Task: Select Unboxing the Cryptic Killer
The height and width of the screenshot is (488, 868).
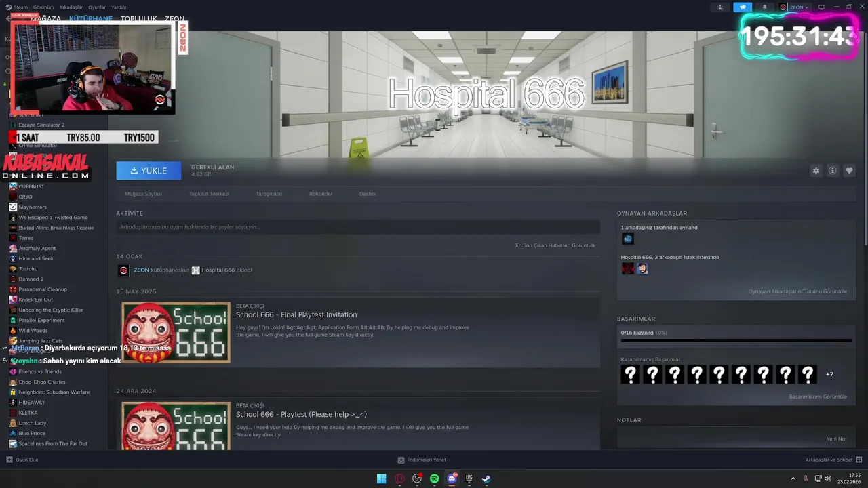Action: (51, 310)
